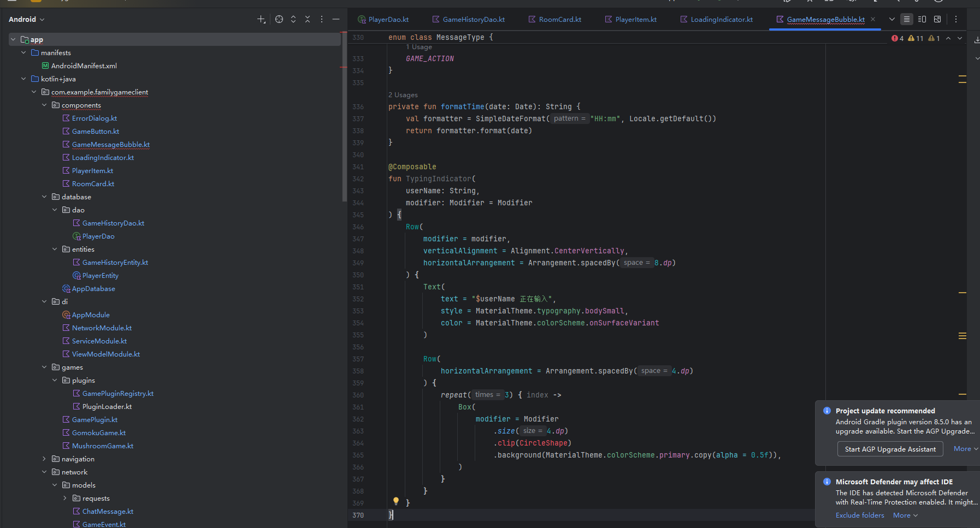
Task: Hide the project tool window
Action: point(336,19)
